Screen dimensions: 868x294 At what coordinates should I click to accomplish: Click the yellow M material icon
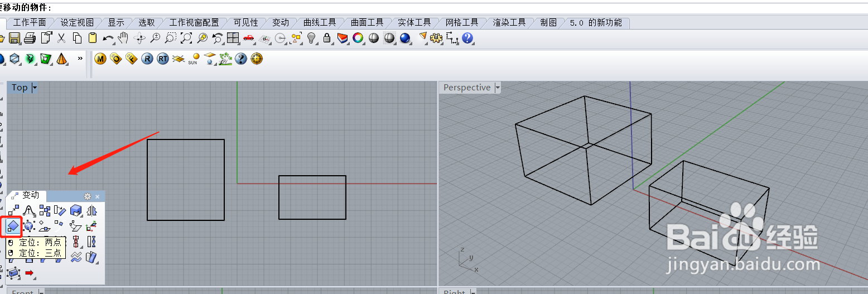100,59
